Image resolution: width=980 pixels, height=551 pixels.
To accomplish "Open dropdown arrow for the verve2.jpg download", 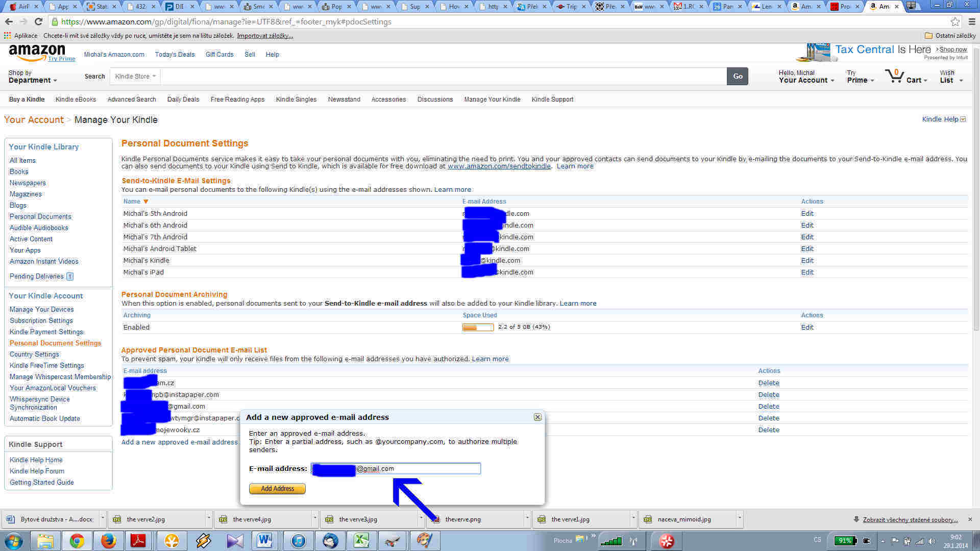I will click(208, 519).
